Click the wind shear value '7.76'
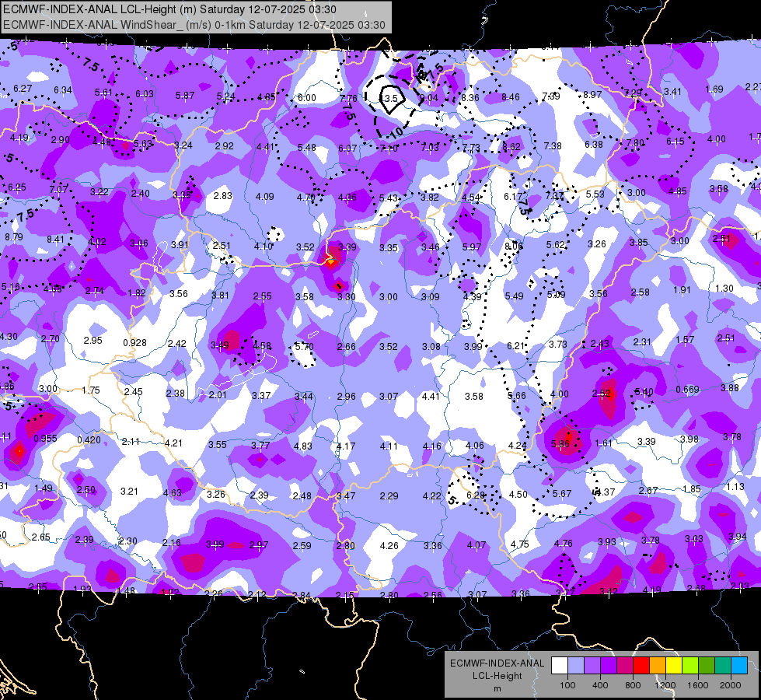This screenshot has width=761, height=700. [348, 98]
